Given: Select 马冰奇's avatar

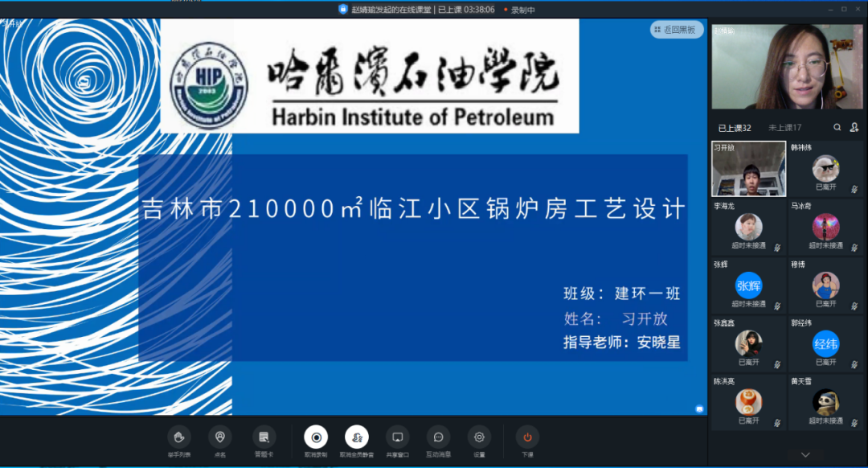Looking at the screenshot, I should pyautogui.click(x=825, y=227).
